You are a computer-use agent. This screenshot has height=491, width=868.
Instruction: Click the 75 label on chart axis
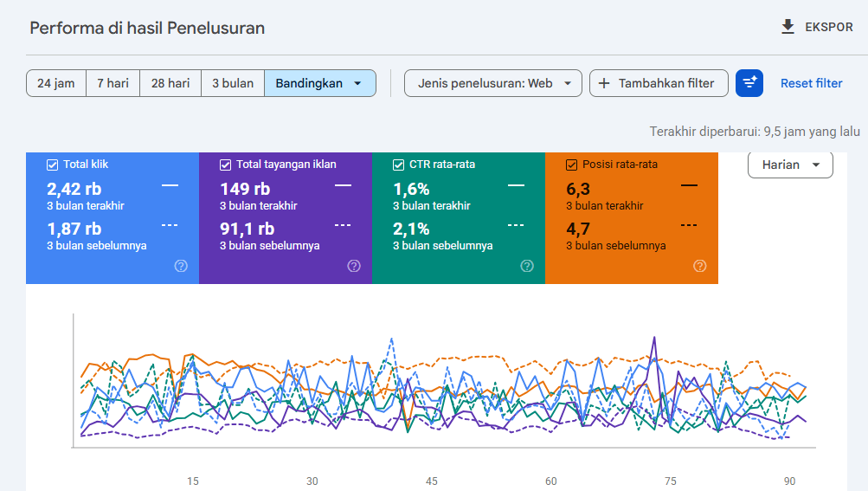tap(671, 481)
